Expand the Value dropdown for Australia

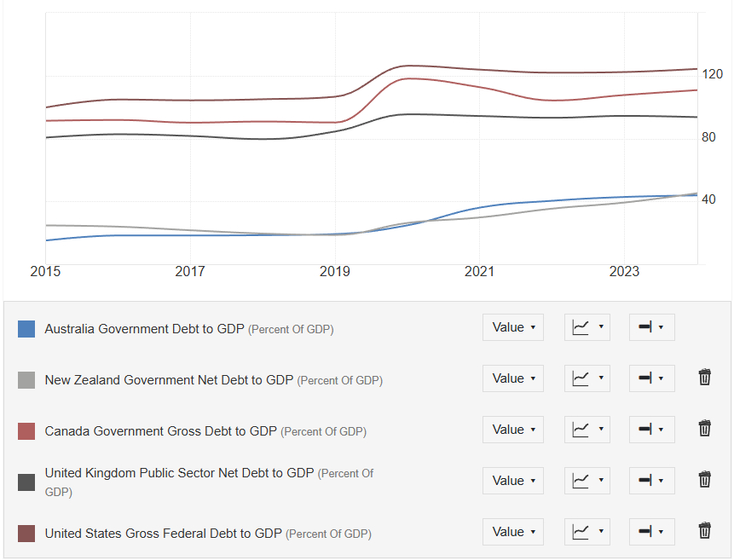tap(513, 327)
